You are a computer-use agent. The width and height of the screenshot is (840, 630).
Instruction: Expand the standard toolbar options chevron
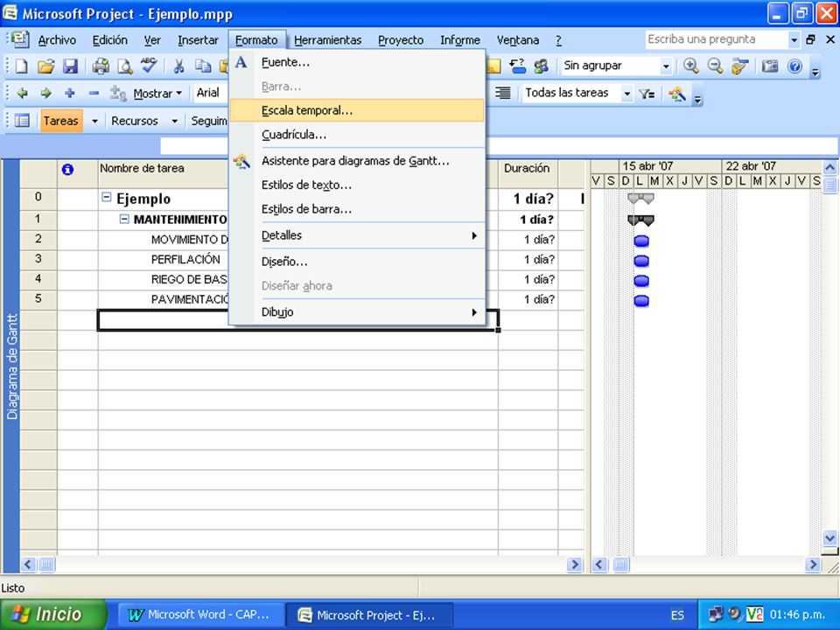point(815,70)
